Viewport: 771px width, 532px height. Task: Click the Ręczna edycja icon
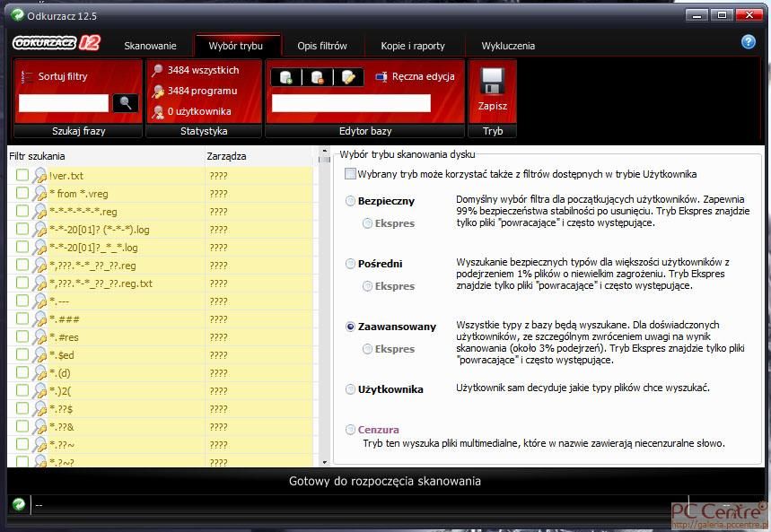(381, 77)
